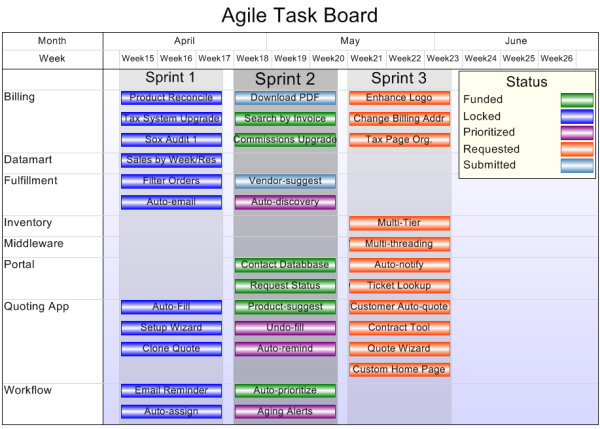600x429 pixels.
Task: Open the Product Reconcile task card
Action: click(171, 98)
